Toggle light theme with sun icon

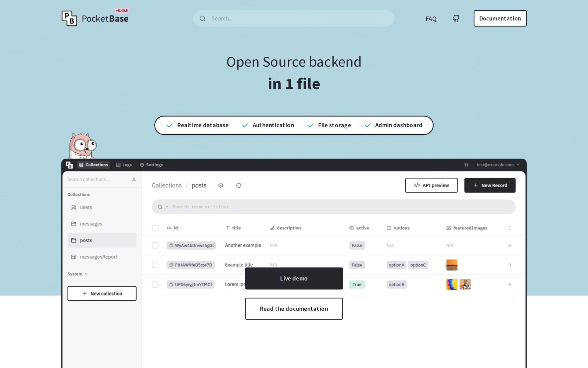coord(466,165)
